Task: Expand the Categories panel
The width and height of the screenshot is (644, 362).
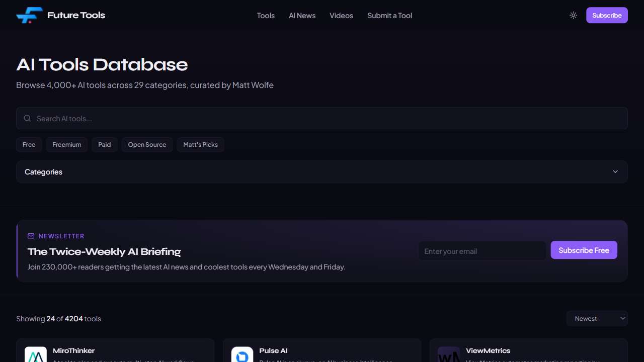Action: click(322, 172)
